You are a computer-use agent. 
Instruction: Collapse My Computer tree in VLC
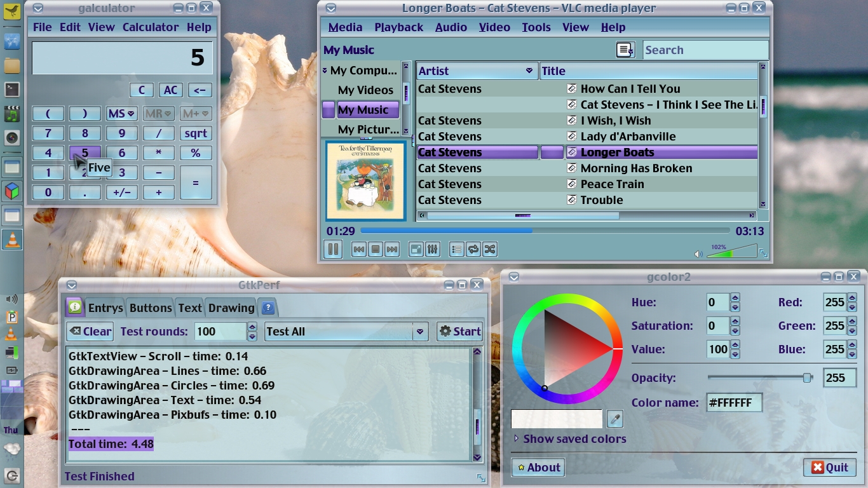coord(325,71)
